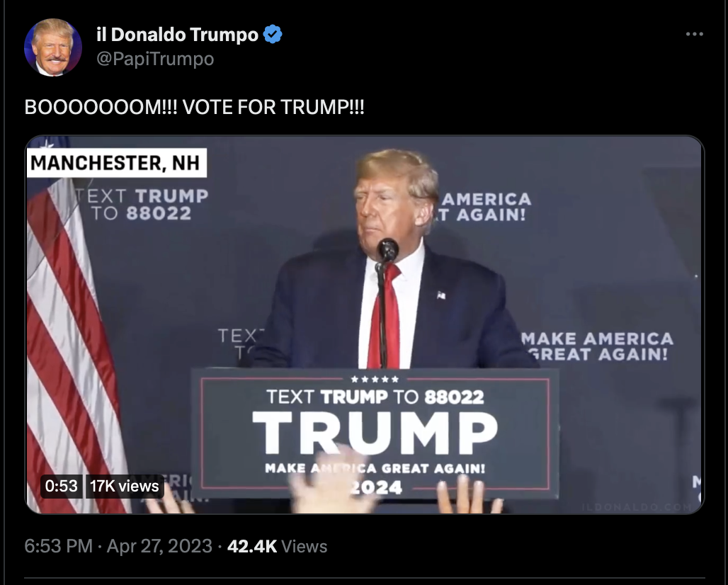Click the 17K views video label

tap(125, 486)
